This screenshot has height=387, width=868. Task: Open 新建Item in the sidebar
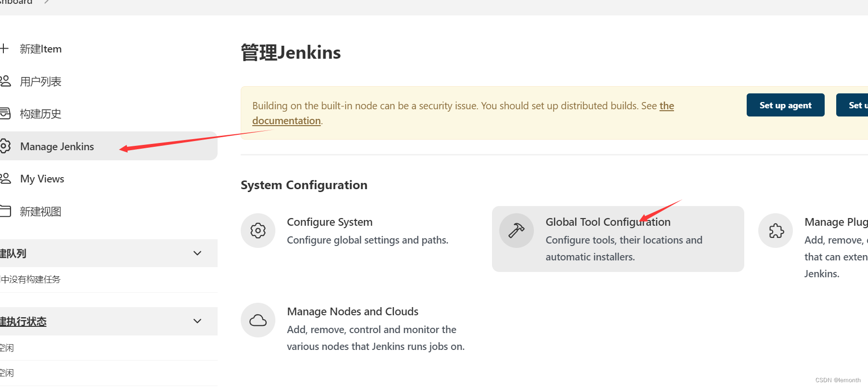(41, 49)
